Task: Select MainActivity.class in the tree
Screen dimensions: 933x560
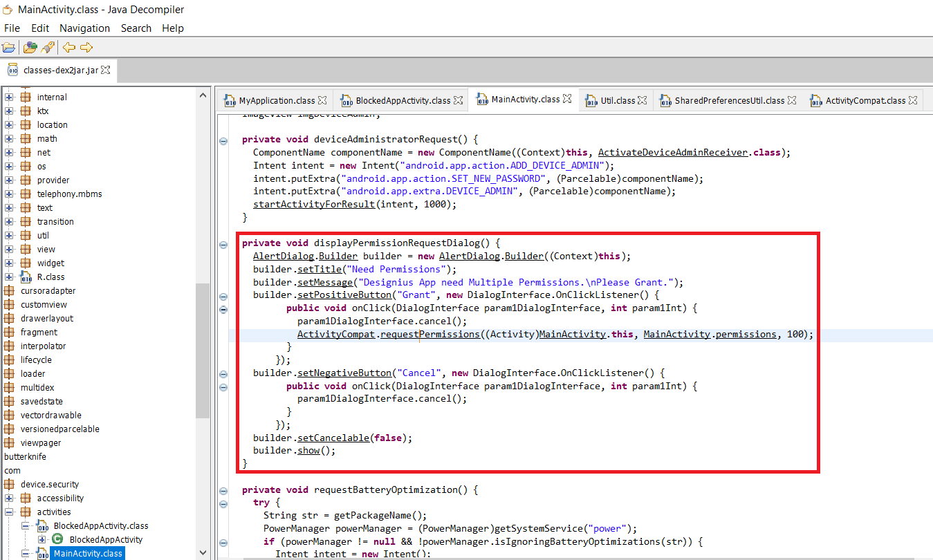Action: pyautogui.click(x=88, y=553)
